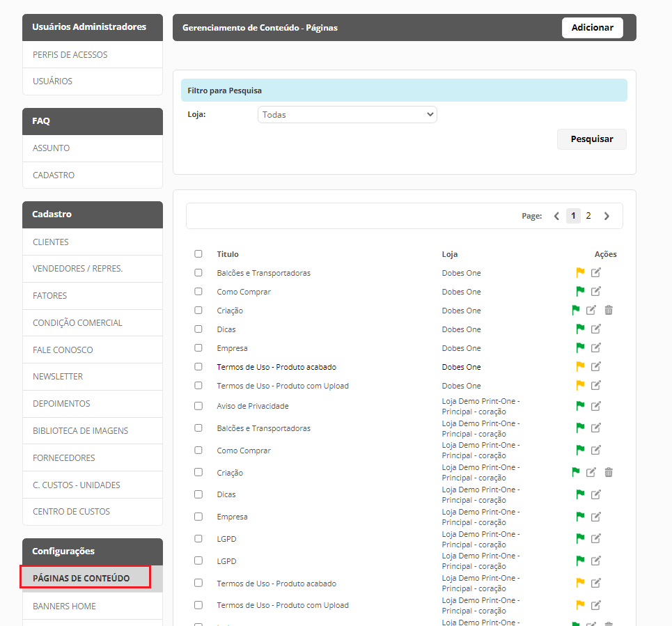Toggle the select-all checkbox beside Titulo
Viewport: 672px width, 626px height.
click(198, 253)
